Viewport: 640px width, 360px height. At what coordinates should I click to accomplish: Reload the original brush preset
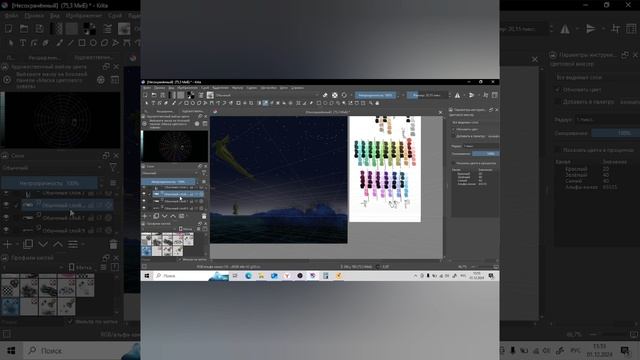pyautogui.click(x=344, y=95)
